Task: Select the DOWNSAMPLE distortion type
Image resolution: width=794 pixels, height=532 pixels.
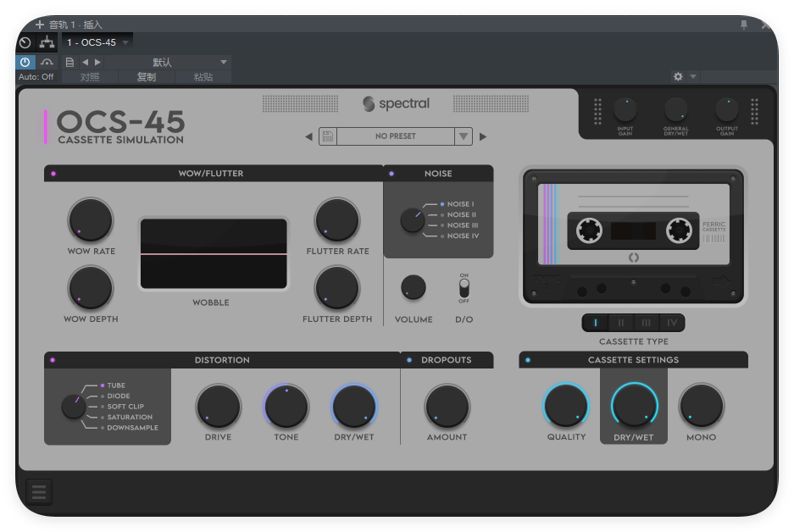Action: [129, 429]
